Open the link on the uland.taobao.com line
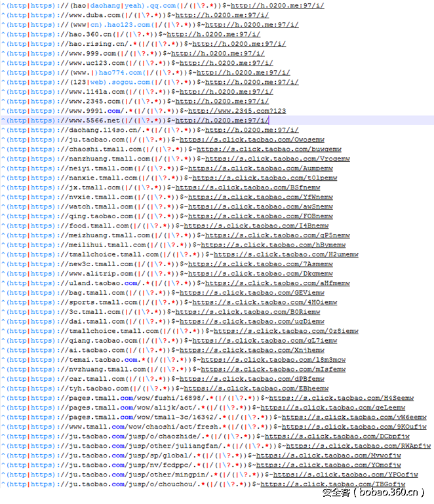The image size is (434, 504). [277, 284]
